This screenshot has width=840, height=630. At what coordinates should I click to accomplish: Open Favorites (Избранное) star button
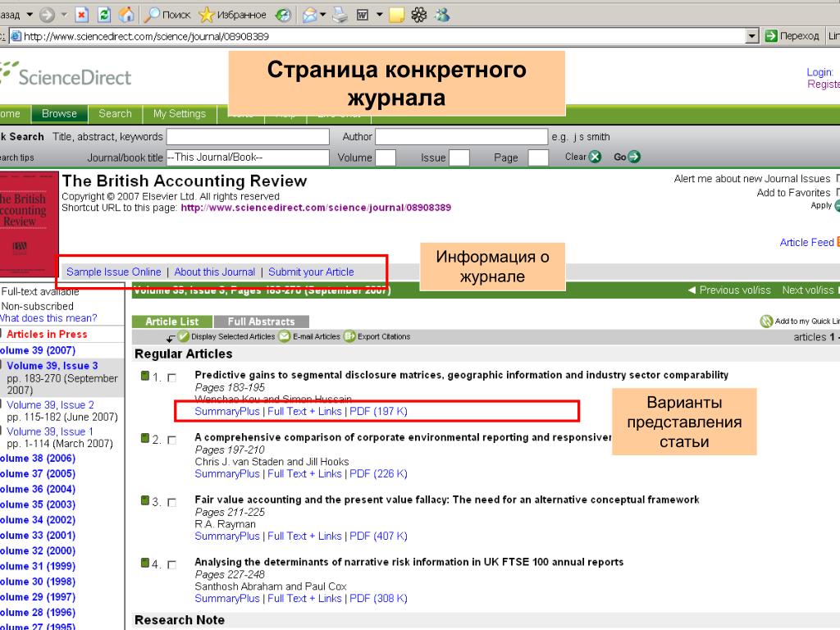(232, 15)
